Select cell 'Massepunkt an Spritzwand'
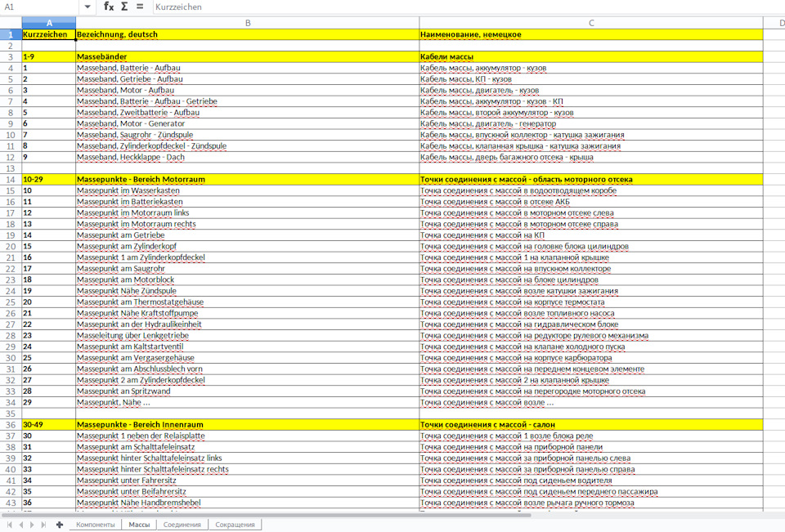 click(x=248, y=391)
